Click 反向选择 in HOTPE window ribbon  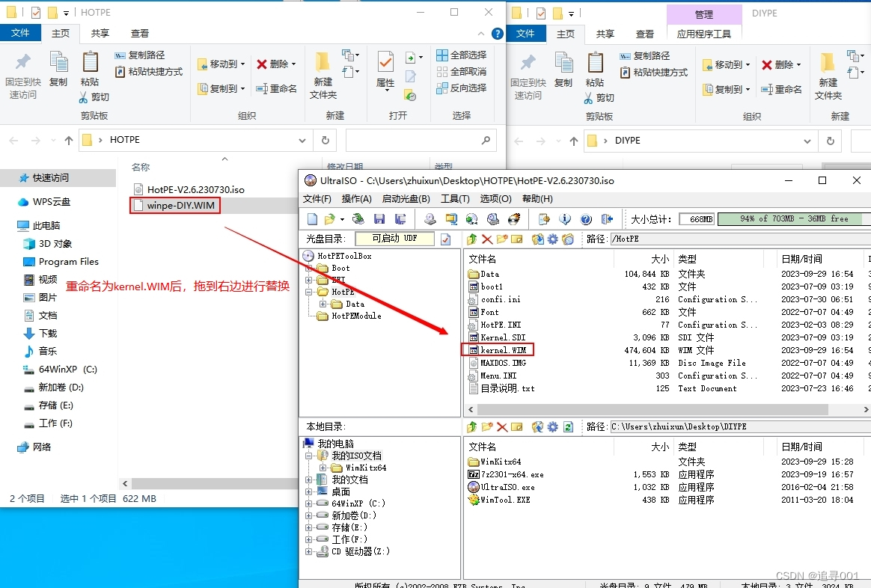[x=462, y=88]
